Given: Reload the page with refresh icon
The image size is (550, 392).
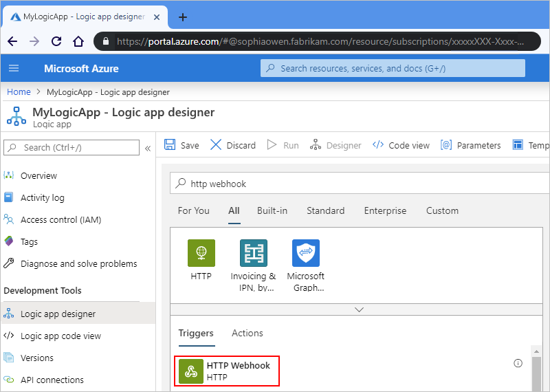Looking at the screenshot, I should 56,41.
